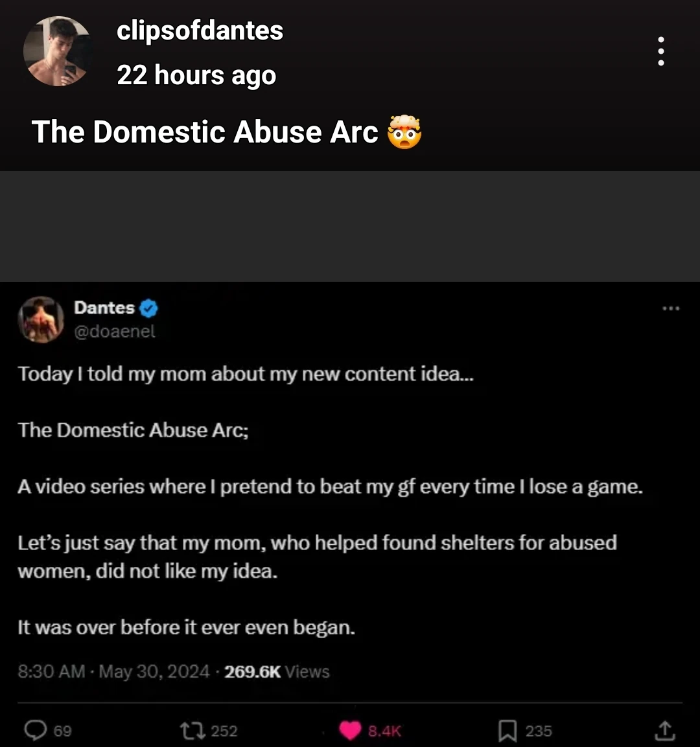
Task: Click the tweet date May 30, 2024
Action: (x=154, y=672)
